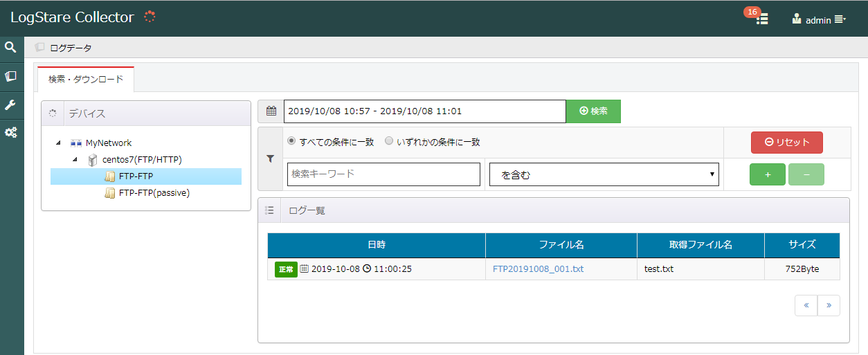Click the admin user icon

pos(797,19)
